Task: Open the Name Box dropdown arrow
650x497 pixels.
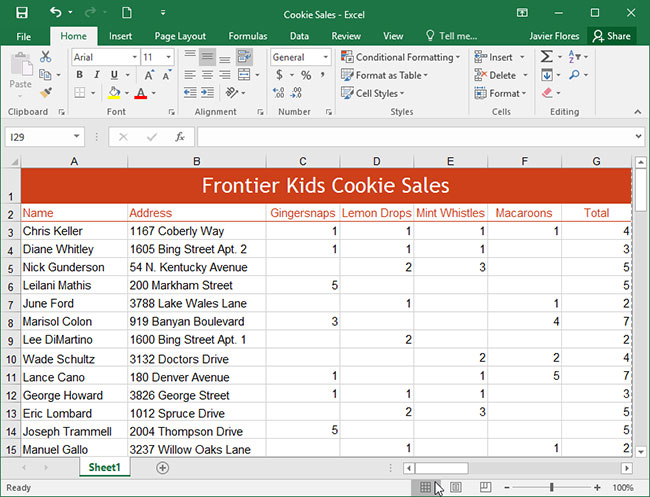Action: 77,137
